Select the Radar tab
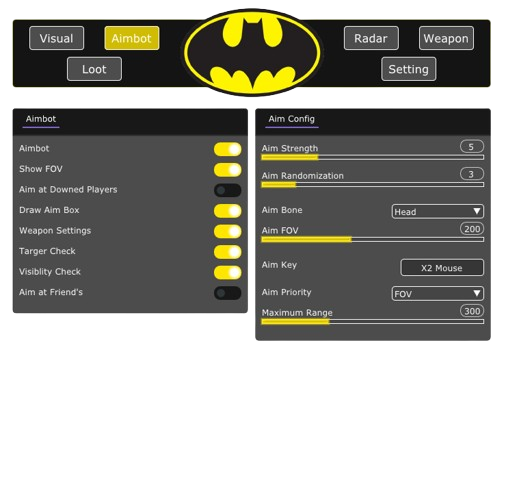506x493 pixels. [x=371, y=38]
